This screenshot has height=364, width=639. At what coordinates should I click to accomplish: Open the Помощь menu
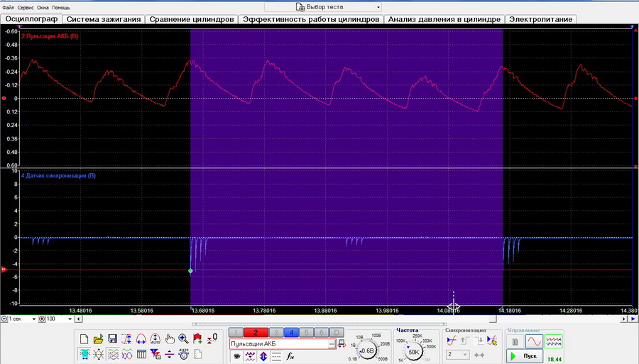coord(61,7)
